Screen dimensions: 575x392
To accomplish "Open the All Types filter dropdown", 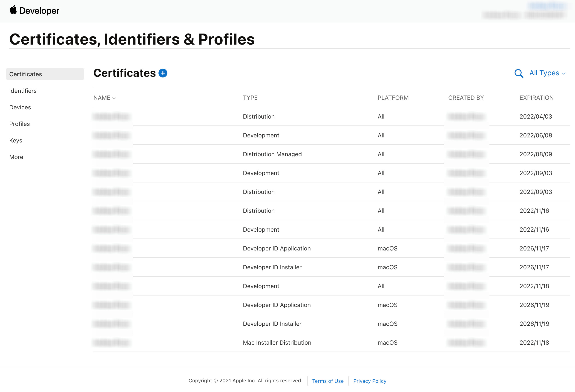I will coord(547,73).
